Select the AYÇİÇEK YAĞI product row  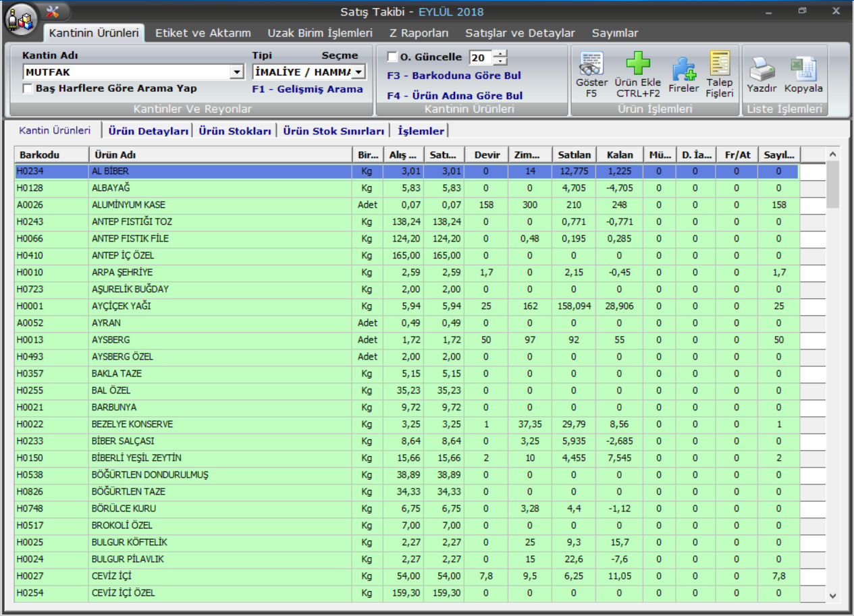tap(122, 306)
